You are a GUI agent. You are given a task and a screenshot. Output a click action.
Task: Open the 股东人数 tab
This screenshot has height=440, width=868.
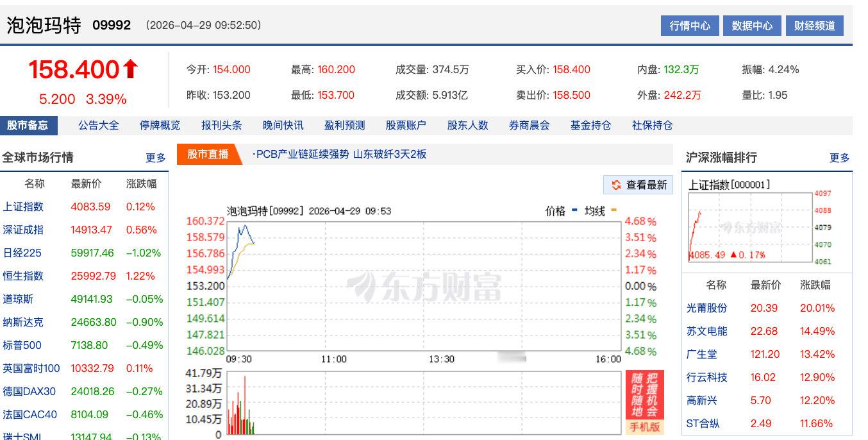click(468, 125)
